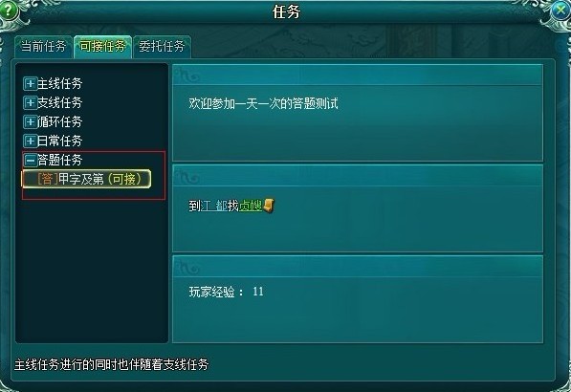Open the 委托任务 tab
This screenshot has width=571, height=392.
point(162,47)
